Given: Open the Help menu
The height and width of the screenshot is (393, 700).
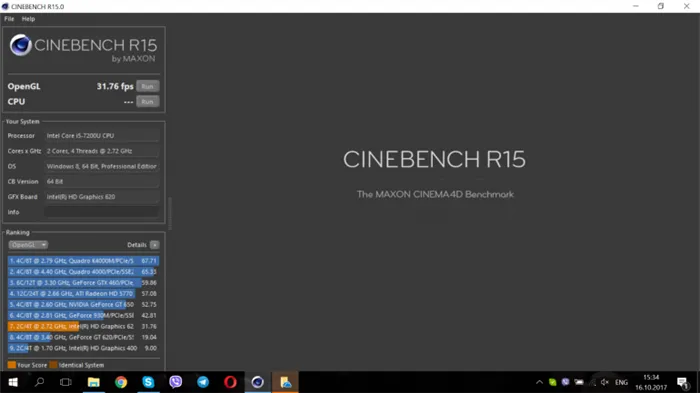Looking at the screenshot, I should 28,19.
